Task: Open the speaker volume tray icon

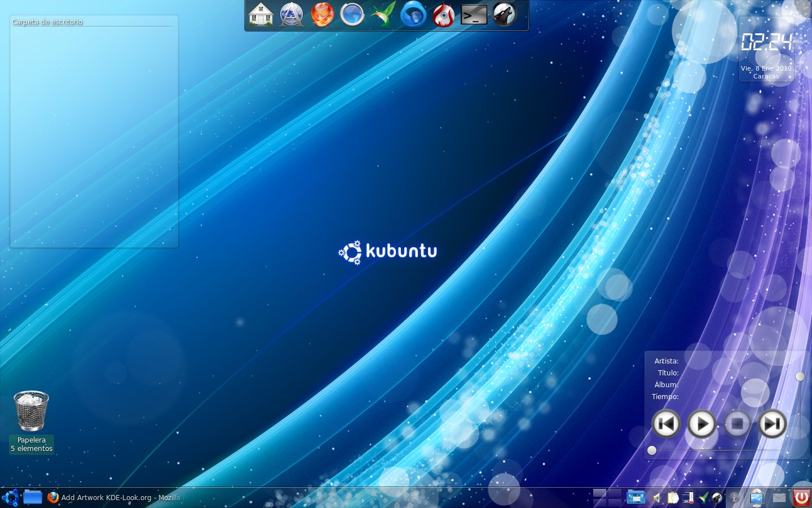Action: tap(657, 498)
